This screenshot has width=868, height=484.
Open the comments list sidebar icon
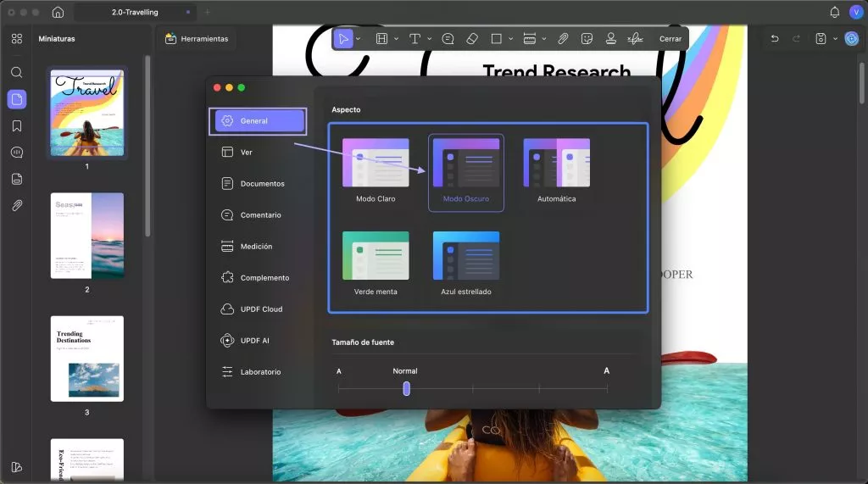pyautogui.click(x=17, y=153)
